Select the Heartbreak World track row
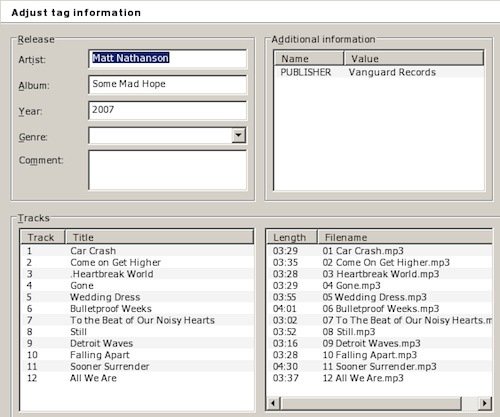500x417 pixels. [137, 274]
